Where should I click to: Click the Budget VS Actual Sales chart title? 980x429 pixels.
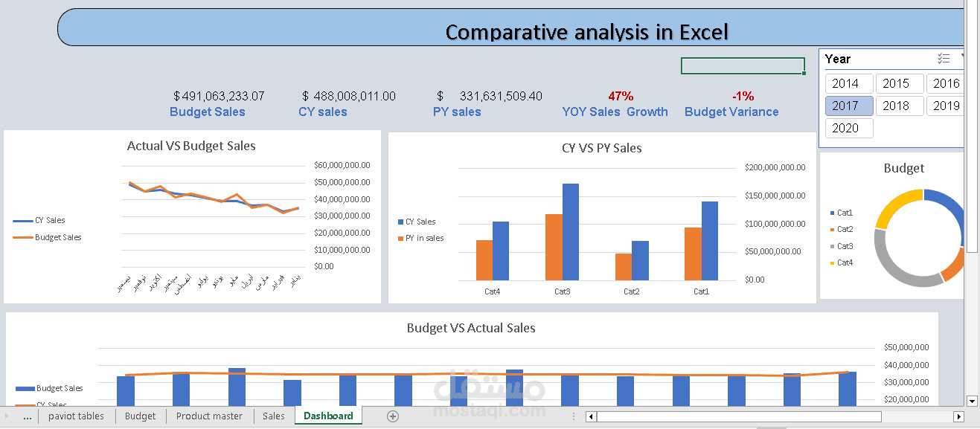[x=471, y=328]
